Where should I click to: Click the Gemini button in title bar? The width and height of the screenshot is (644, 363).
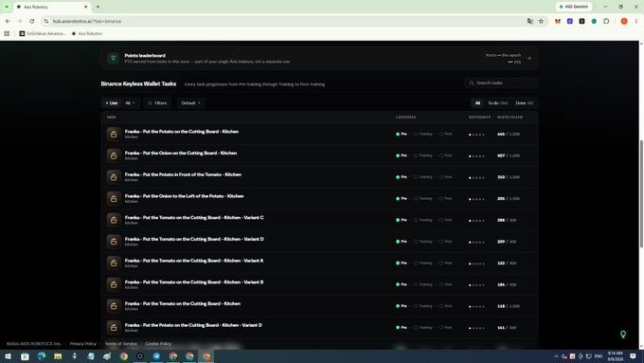click(574, 7)
